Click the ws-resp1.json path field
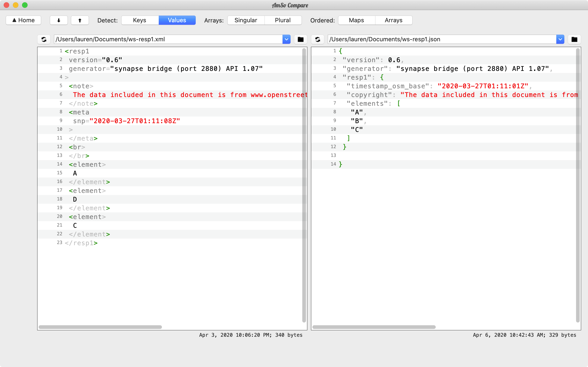Viewport: 588px width, 367px height. tap(442, 39)
